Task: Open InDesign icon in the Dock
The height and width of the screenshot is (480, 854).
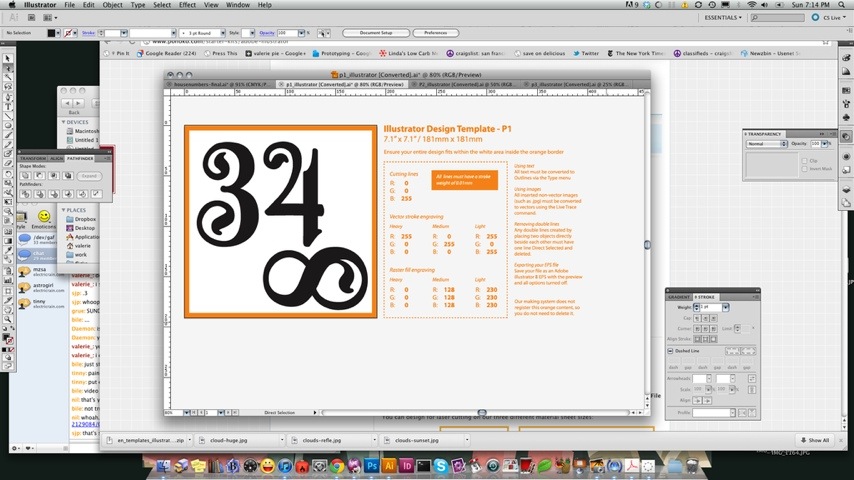Action: (x=406, y=466)
